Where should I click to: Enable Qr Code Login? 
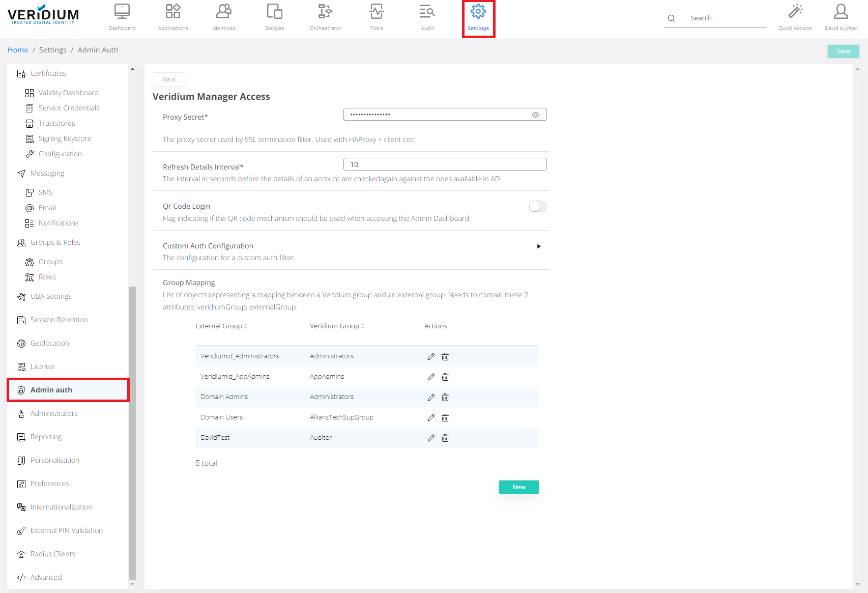(x=537, y=206)
